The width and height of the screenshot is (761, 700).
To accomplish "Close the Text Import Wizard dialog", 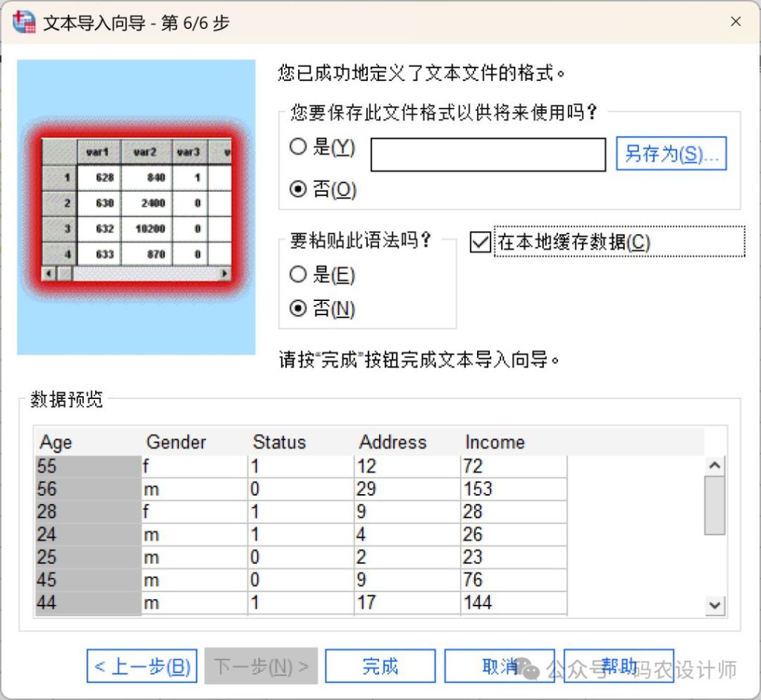I will click(736, 22).
